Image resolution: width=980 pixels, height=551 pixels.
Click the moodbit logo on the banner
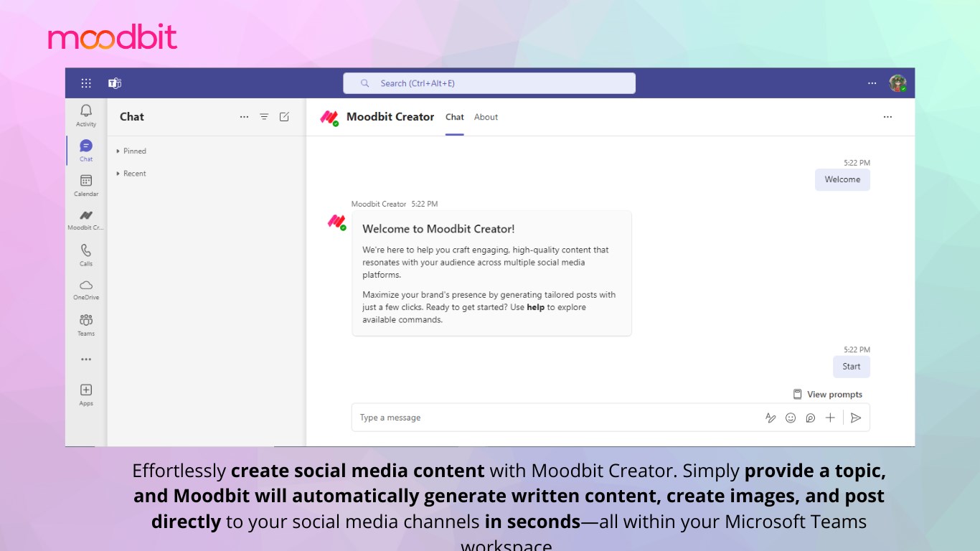[x=113, y=37]
